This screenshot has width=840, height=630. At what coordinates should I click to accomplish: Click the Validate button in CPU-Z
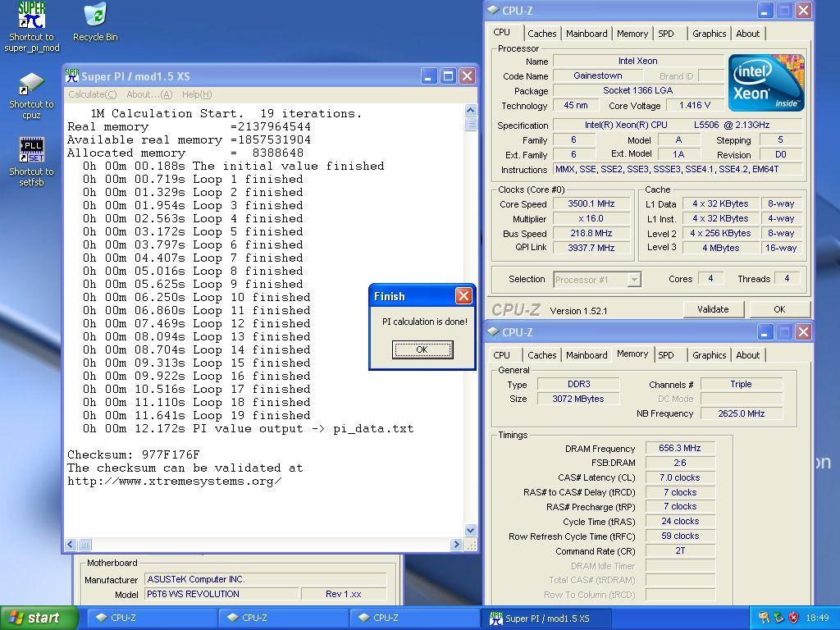click(713, 309)
